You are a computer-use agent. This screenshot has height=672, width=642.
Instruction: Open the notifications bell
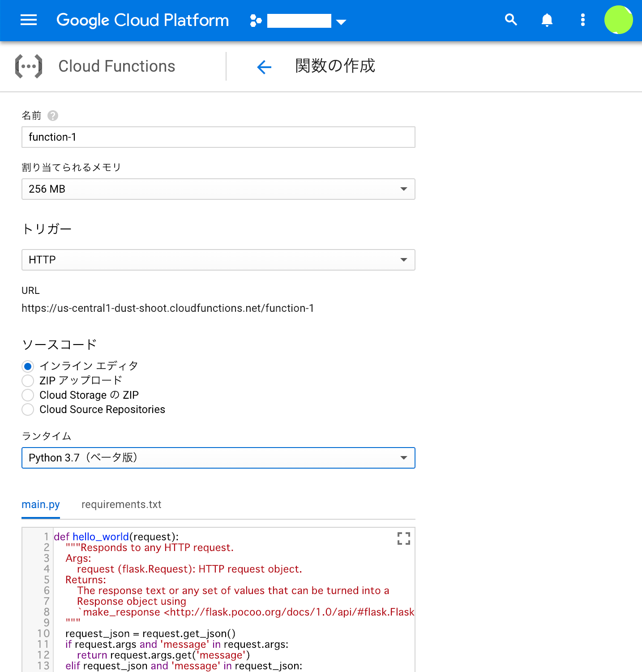point(547,20)
